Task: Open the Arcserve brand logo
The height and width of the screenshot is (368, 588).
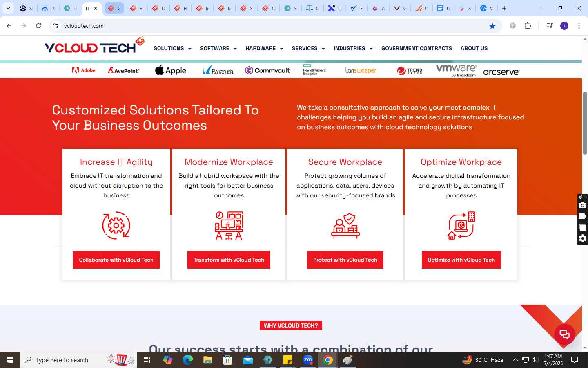Action: pos(501,72)
